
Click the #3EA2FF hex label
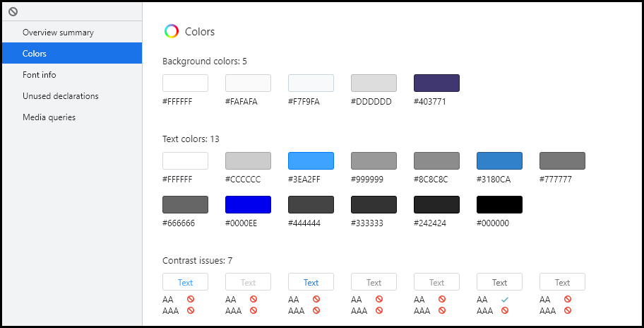tap(304, 180)
